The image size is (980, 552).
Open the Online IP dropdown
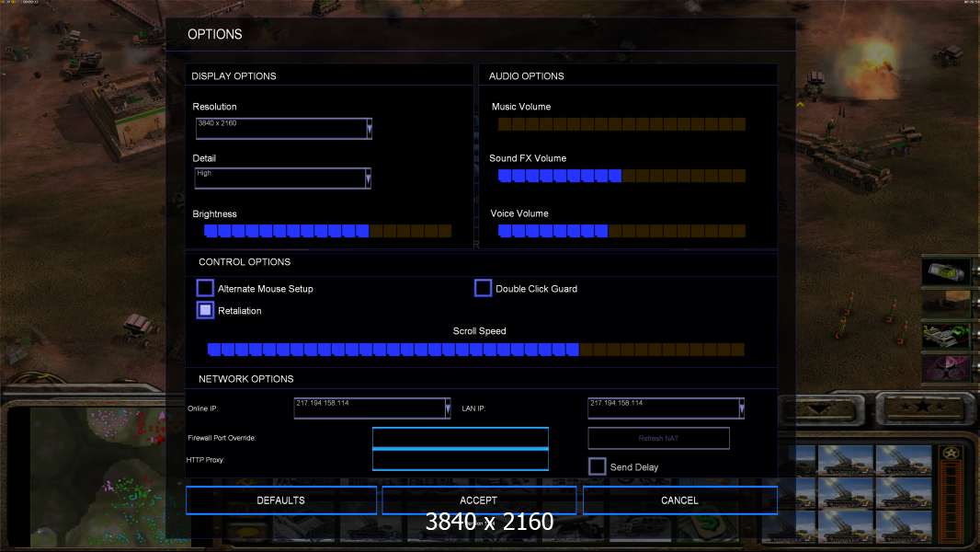point(372,408)
